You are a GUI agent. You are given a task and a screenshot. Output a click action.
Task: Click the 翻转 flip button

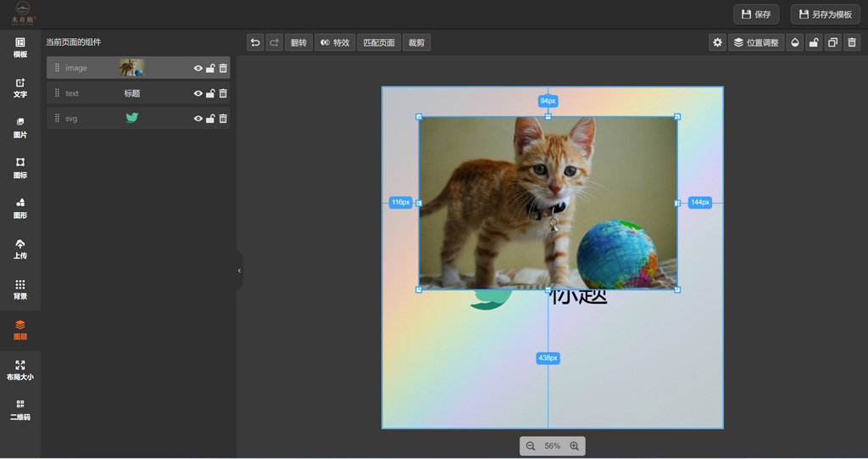(299, 42)
